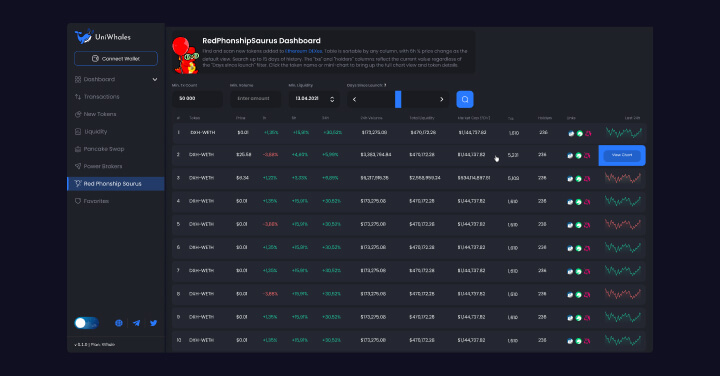Decrease days since launch with left arrow
This screenshot has width=720, height=376.
coord(354,99)
